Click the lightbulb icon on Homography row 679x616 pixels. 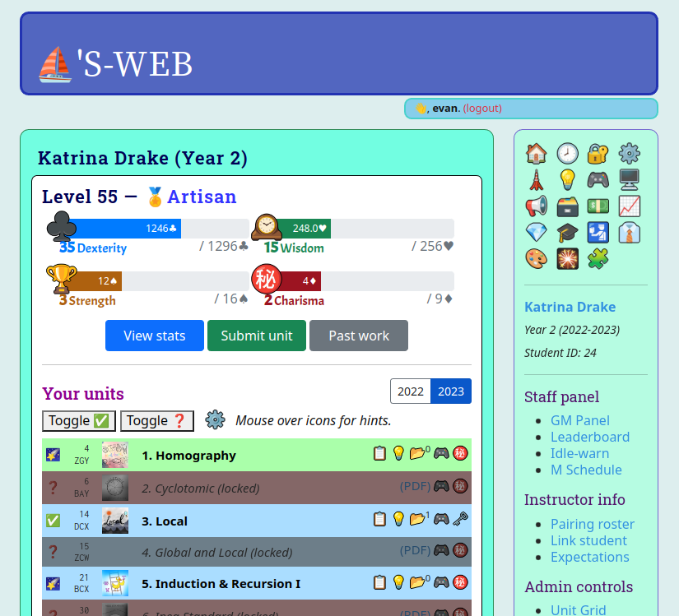(x=398, y=453)
